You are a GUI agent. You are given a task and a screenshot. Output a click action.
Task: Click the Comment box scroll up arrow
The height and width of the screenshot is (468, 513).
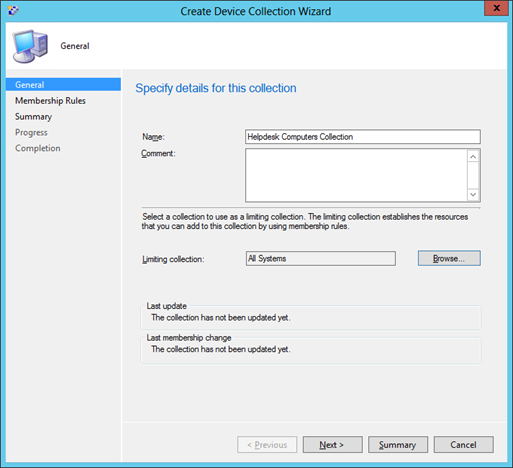[x=473, y=156]
